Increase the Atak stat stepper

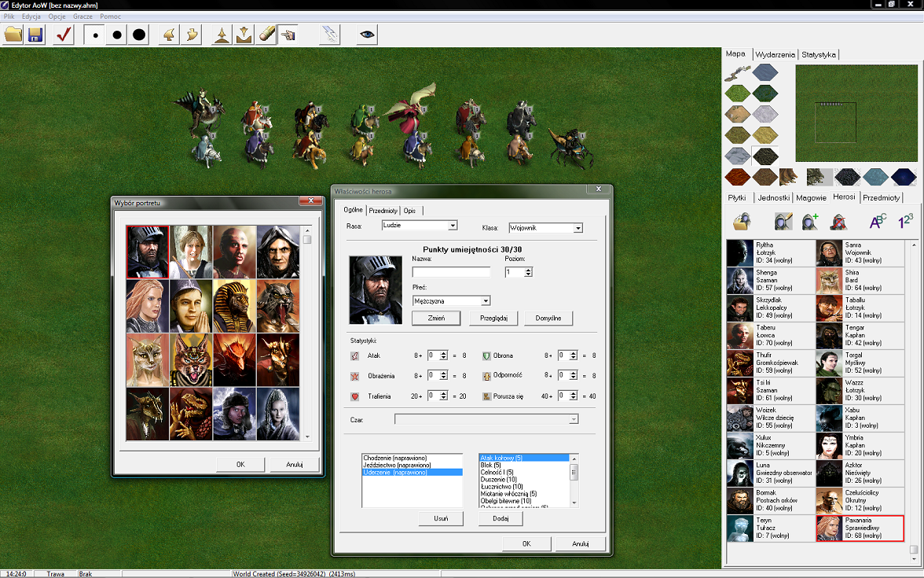pyautogui.click(x=443, y=353)
